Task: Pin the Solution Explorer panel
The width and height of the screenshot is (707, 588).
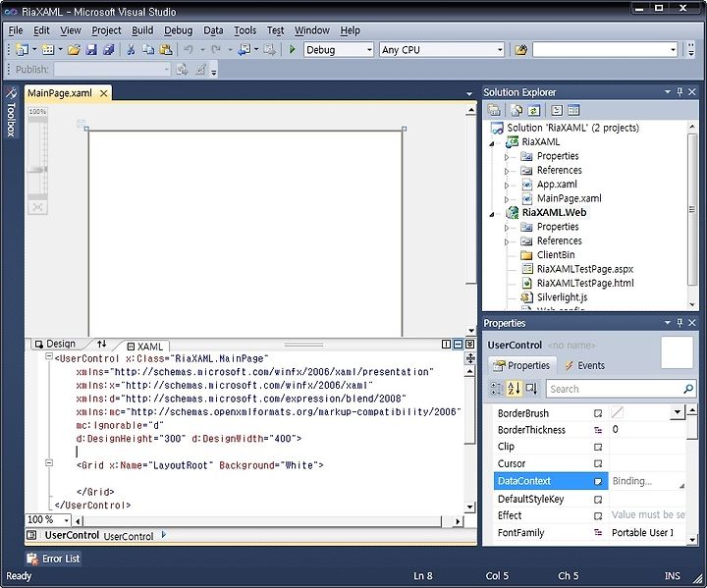Action: 680,92
